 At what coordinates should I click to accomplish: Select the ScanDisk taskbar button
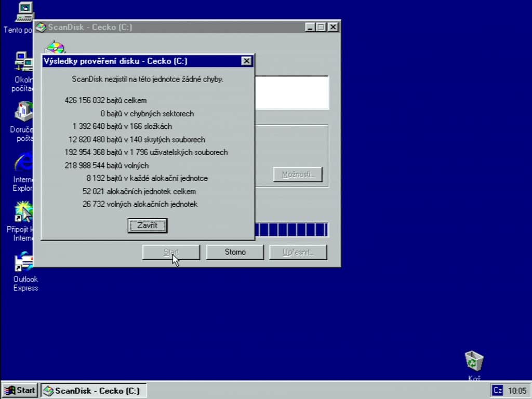click(94, 391)
